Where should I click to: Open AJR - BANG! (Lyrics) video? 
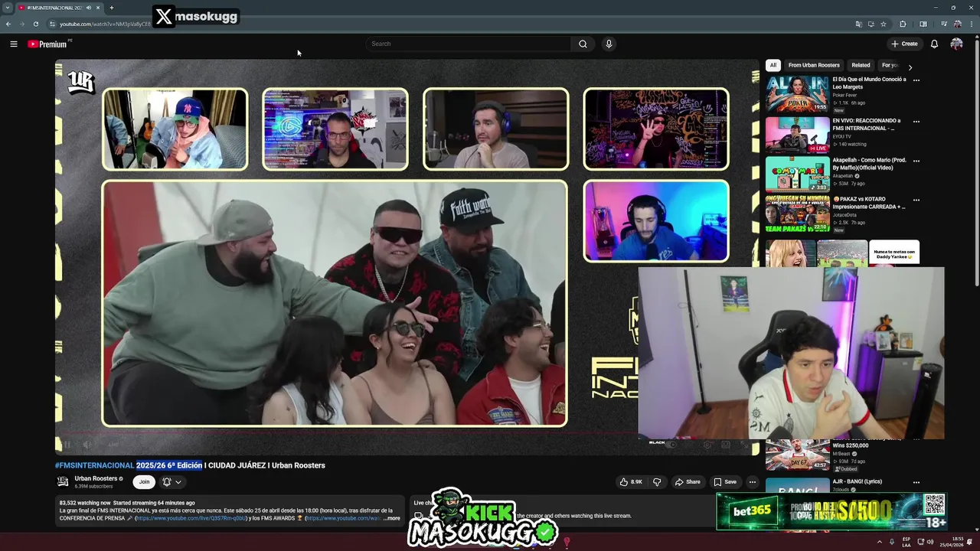pyautogui.click(x=857, y=481)
